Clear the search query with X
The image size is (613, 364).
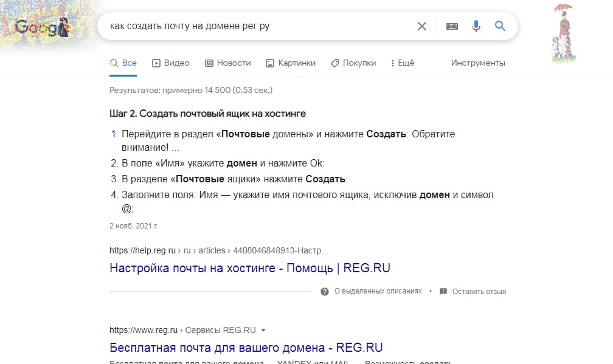[x=422, y=26]
